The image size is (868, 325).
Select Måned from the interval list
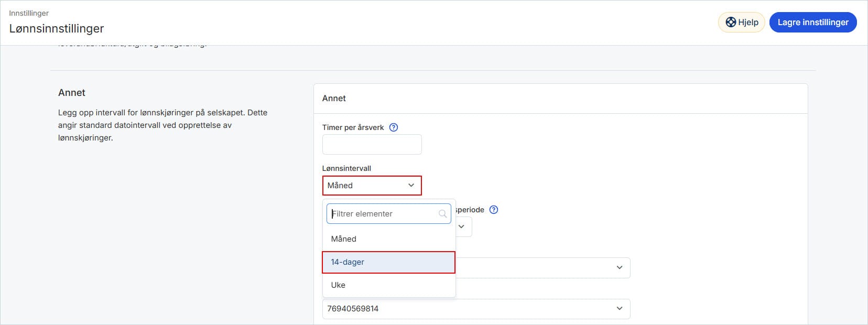click(x=389, y=239)
